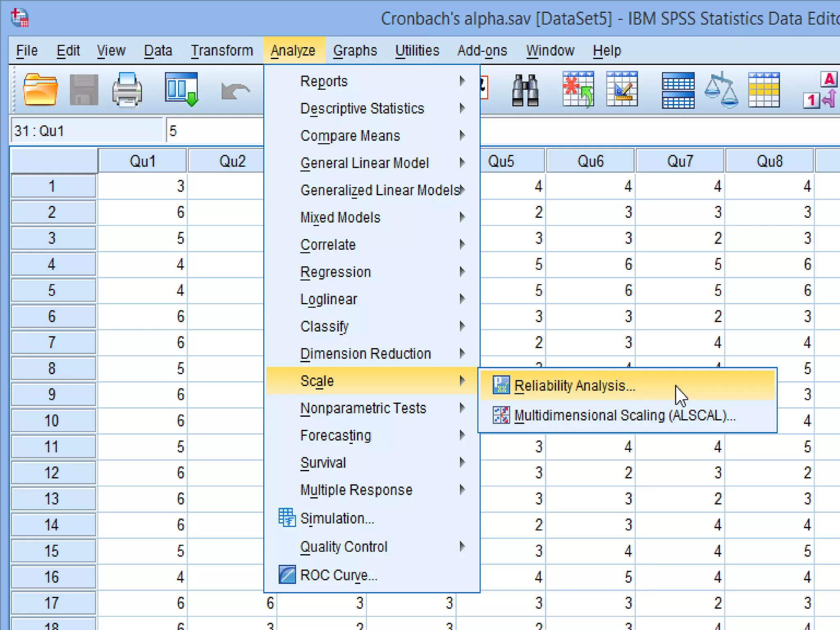Screen dimensions: 840x630
Task: Click the Open data document folder icon
Action: coord(40,90)
